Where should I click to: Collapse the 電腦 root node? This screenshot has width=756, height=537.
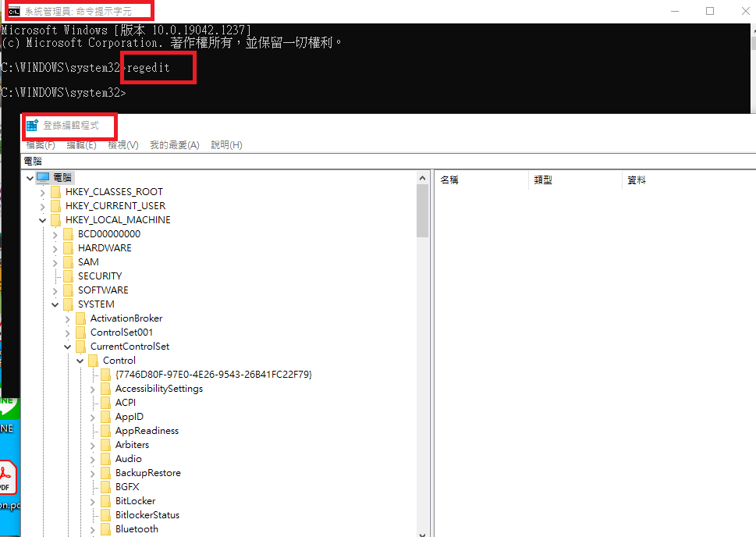click(x=30, y=178)
